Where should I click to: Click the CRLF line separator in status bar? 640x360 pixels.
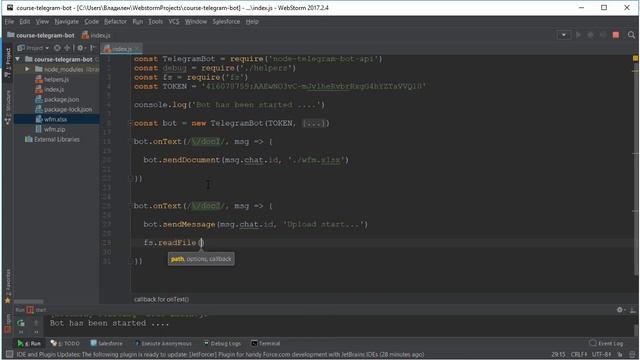click(x=579, y=355)
